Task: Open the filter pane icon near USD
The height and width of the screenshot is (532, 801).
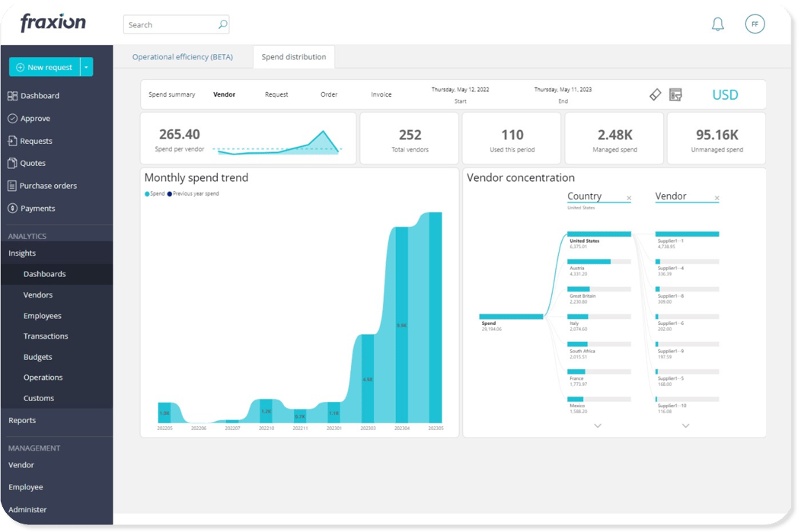Action: coord(676,94)
